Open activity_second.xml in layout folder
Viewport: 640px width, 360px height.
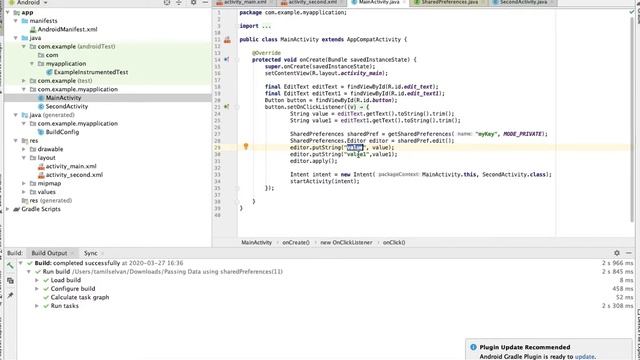[x=74, y=175]
